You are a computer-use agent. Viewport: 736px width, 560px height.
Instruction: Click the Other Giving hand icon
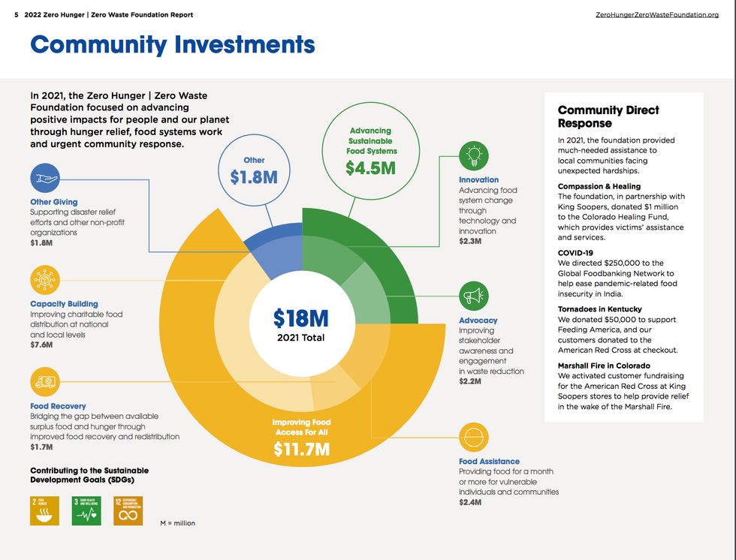point(44,179)
